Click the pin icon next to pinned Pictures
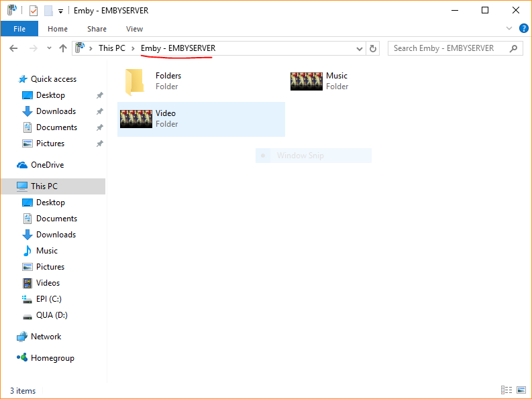 click(99, 144)
